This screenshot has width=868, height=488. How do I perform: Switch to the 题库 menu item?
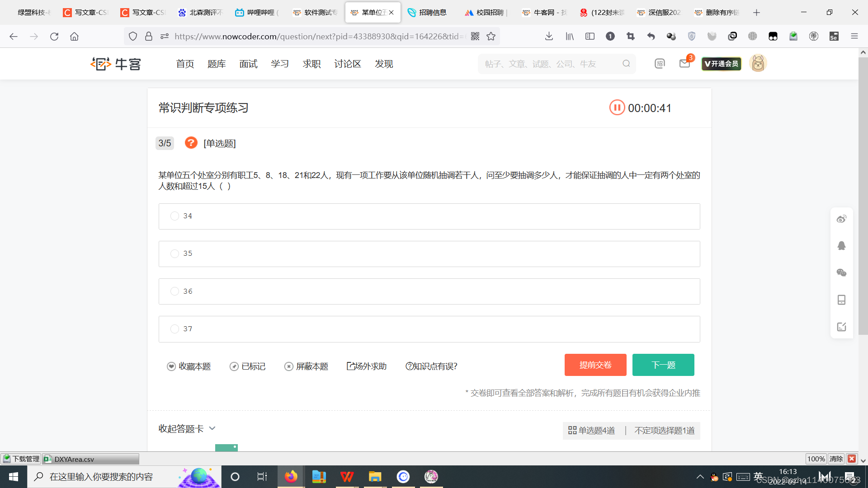217,64
